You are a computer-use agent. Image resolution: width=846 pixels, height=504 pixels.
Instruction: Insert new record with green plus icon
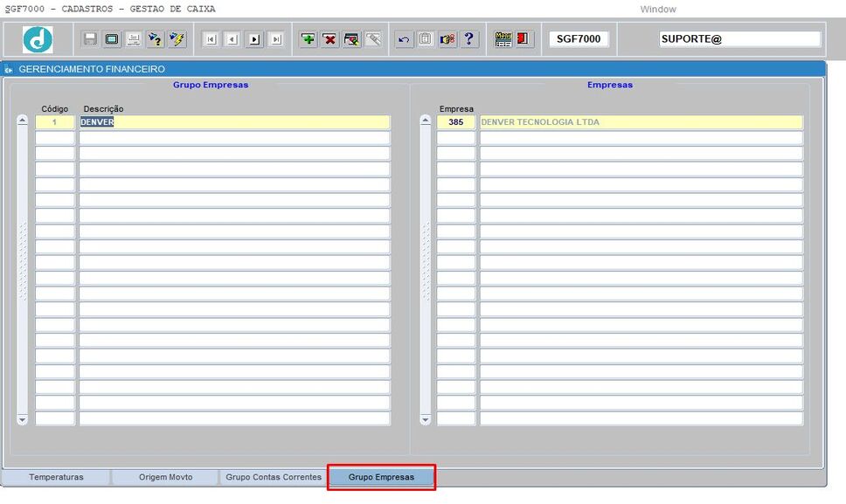click(309, 38)
